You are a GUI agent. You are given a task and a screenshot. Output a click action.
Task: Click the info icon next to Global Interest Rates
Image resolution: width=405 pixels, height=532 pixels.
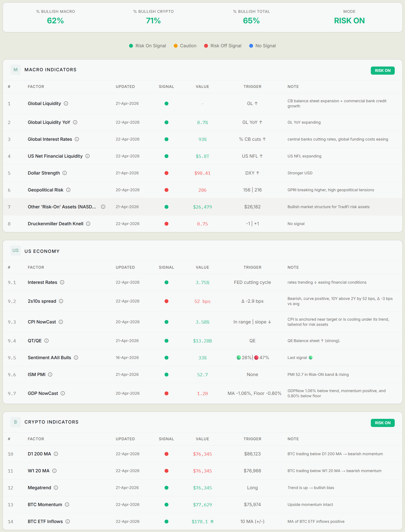[x=77, y=139]
